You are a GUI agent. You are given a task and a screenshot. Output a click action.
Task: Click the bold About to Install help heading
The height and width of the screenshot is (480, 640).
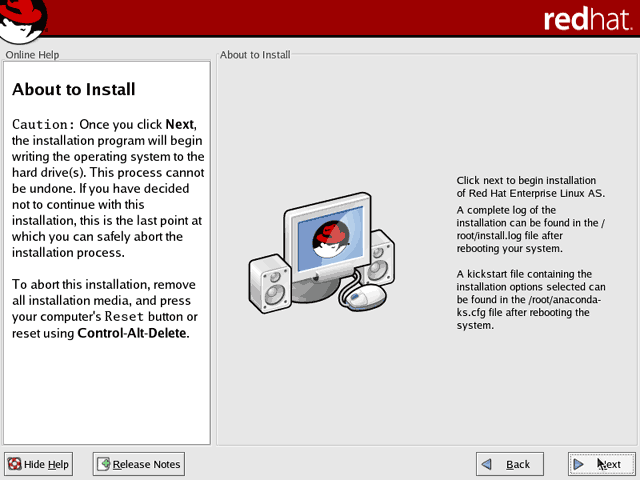[73, 89]
